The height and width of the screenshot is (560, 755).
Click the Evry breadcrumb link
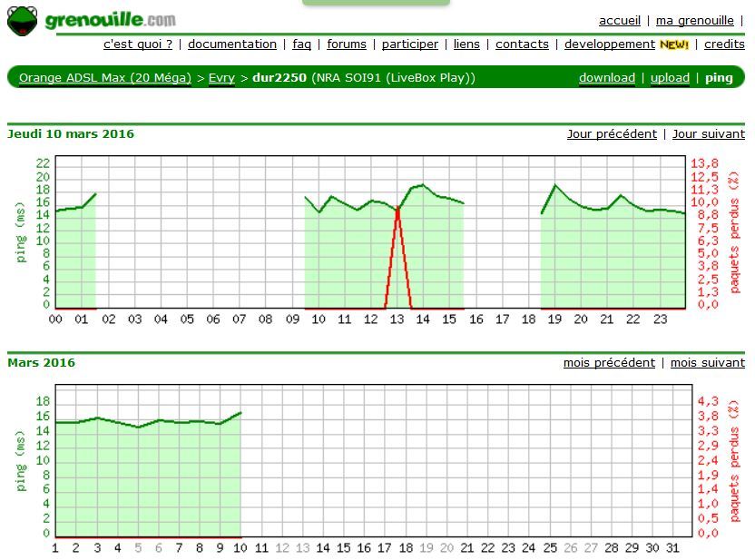click(x=221, y=78)
